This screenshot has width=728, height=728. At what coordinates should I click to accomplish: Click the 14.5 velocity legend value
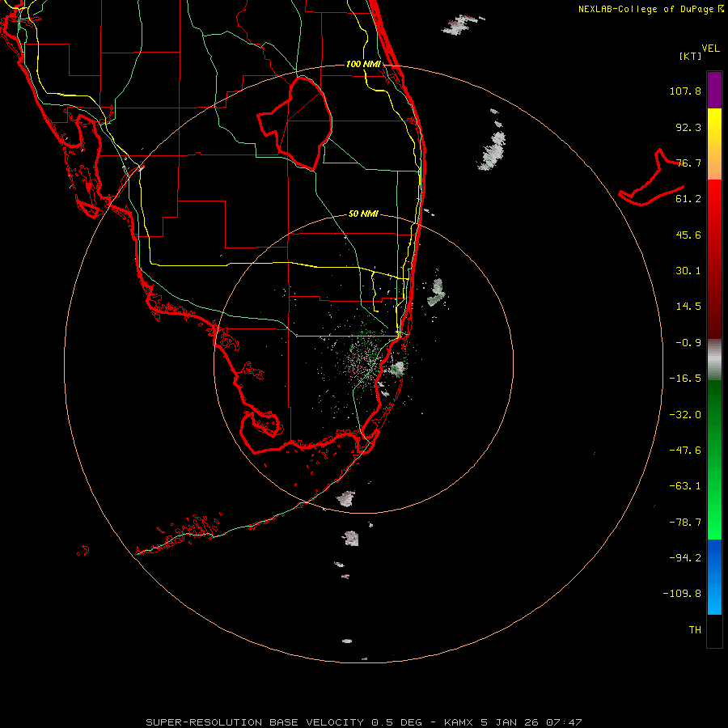(688, 307)
